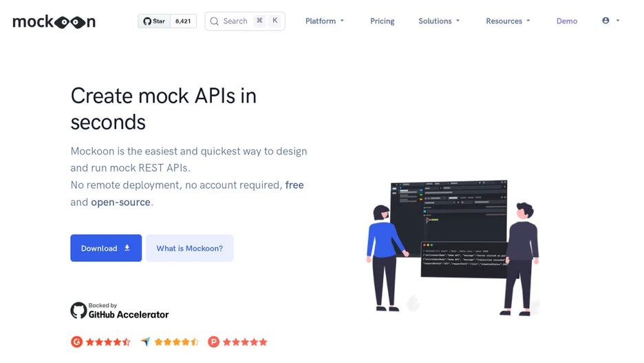The height and width of the screenshot is (363, 644).
Task: Open the Pricing page
Action: point(382,21)
